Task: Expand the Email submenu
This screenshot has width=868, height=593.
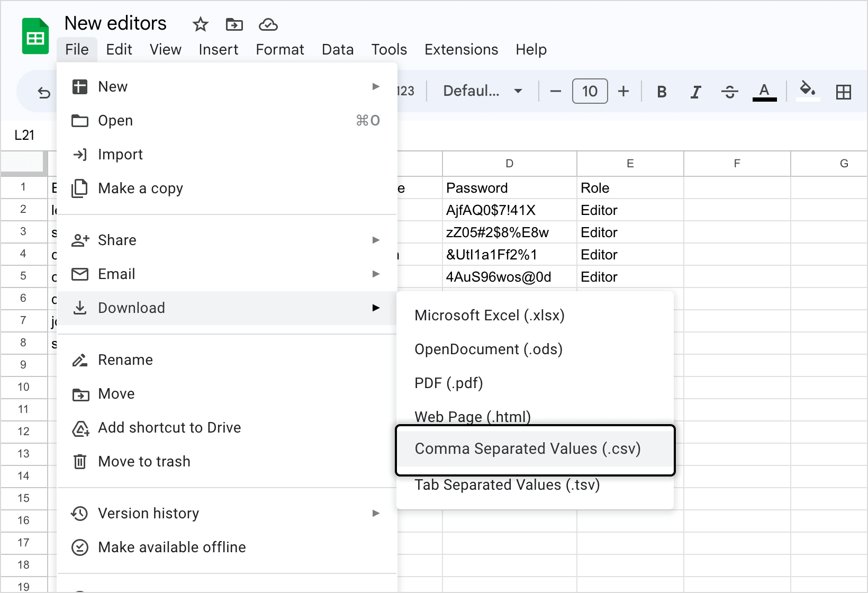Action: [227, 274]
